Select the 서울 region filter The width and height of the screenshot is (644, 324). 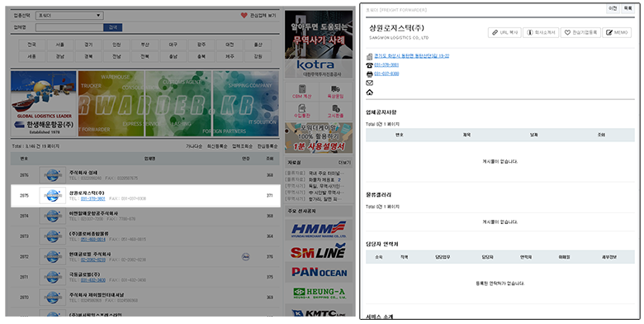60,45
